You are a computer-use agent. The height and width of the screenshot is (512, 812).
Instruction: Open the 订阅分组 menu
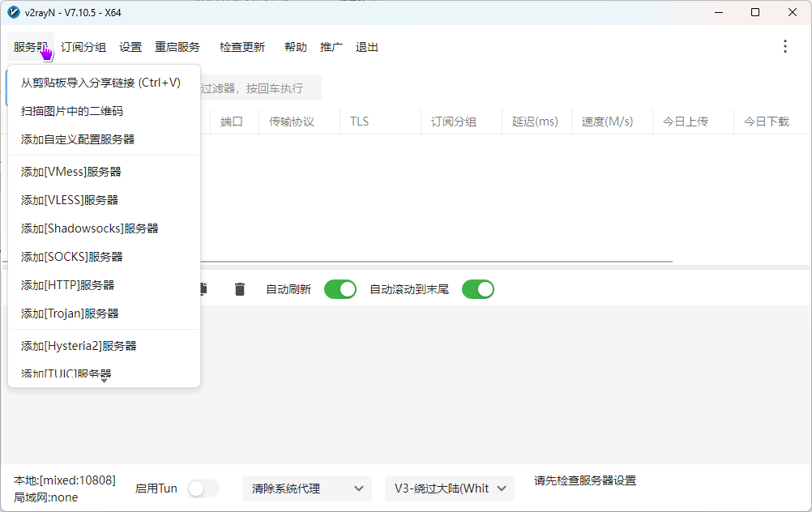[83, 47]
